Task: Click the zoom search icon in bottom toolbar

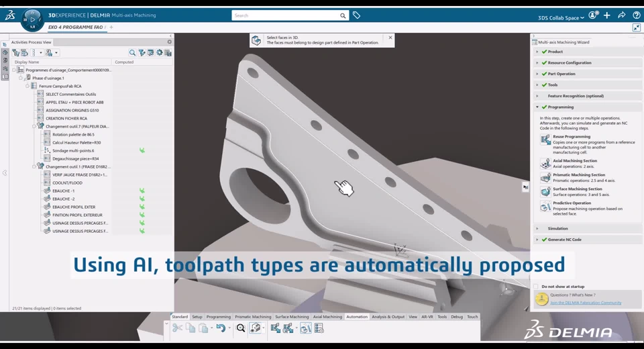Action: pos(241,328)
